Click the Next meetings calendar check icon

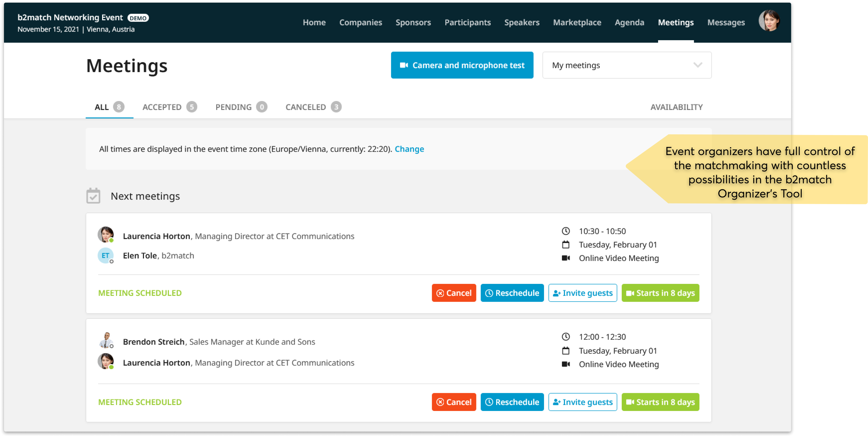[93, 196]
